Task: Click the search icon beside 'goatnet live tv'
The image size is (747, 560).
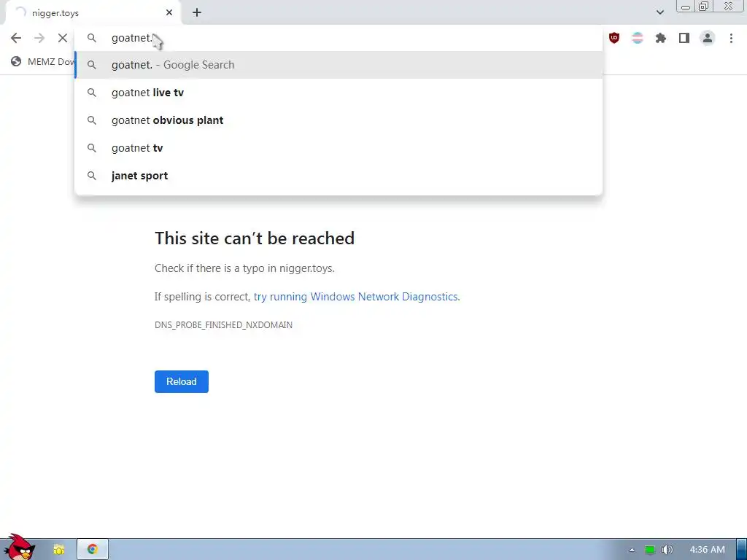Action: click(x=92, y=93)
